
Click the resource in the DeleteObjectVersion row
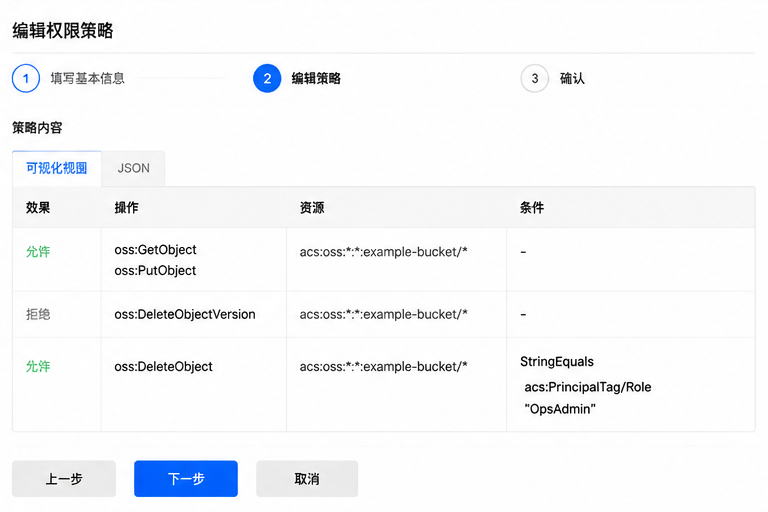click(384, 315)
